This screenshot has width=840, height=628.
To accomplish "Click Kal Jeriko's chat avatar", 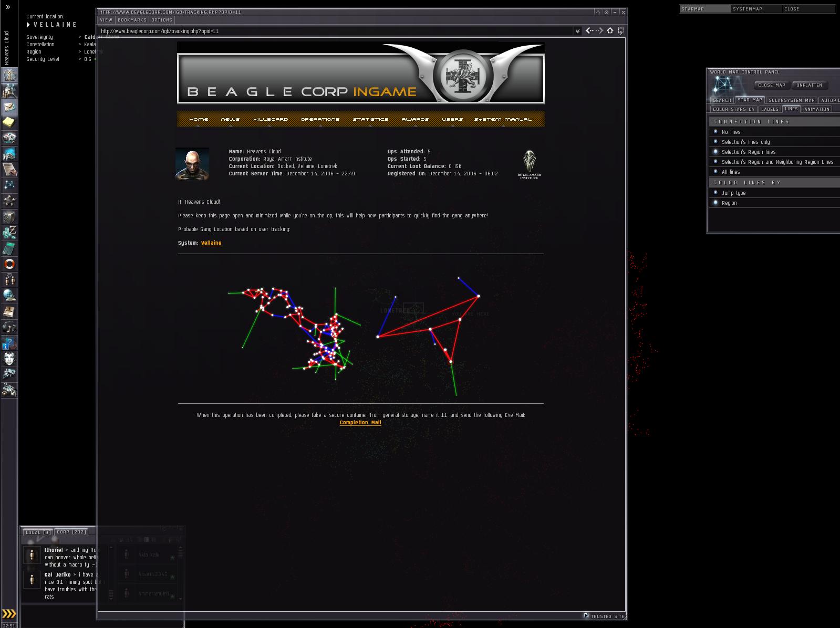I will pyautogui.click(x=32, y=580).
